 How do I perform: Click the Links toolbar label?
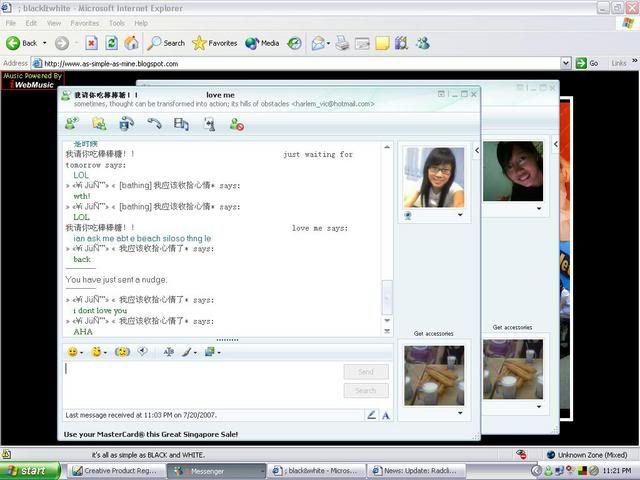619,63
